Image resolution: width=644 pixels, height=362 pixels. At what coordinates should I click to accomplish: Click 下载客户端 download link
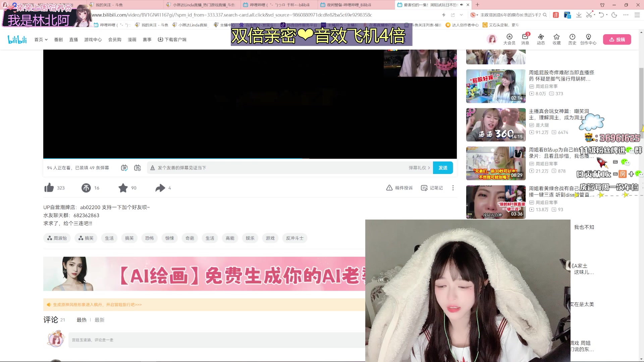[x=172, y=40]
